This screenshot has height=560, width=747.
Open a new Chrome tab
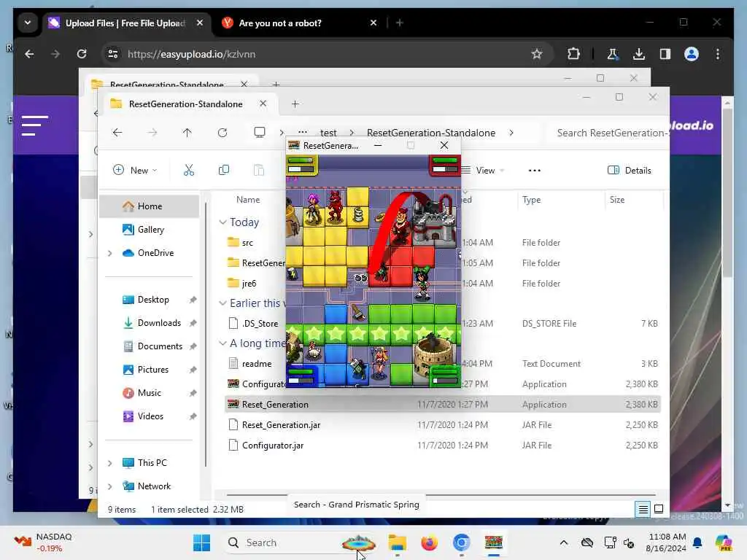point(400,23)
